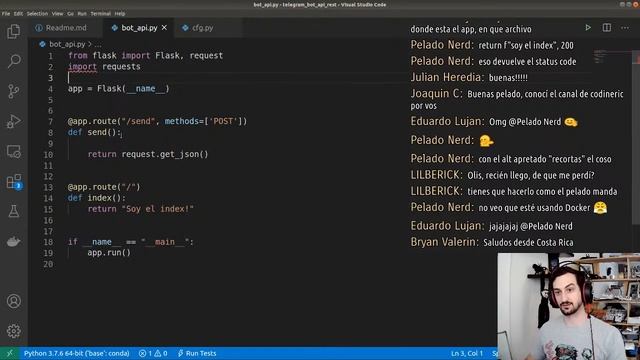Open the Terminal menu
640x360 pixels.
100,13
